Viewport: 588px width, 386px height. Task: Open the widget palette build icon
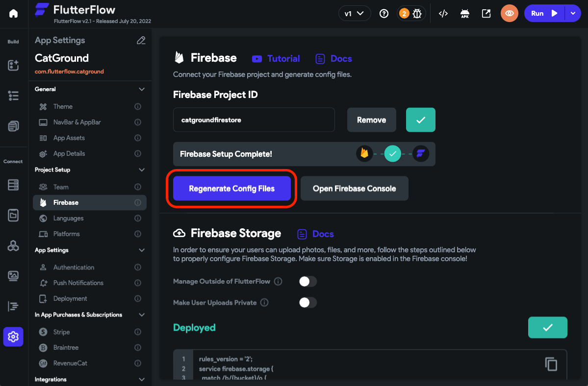tap(13, 65)
